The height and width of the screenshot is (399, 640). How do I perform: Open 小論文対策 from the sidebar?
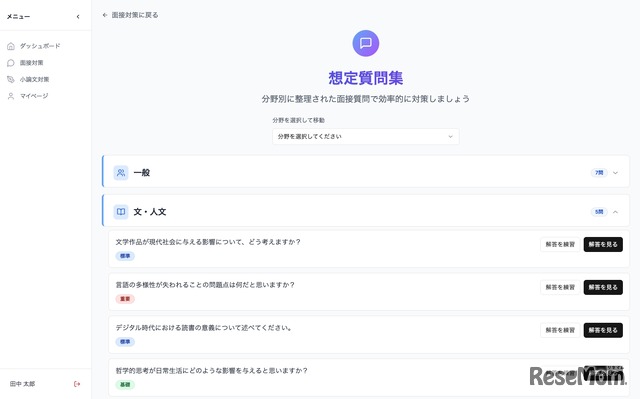34,80
